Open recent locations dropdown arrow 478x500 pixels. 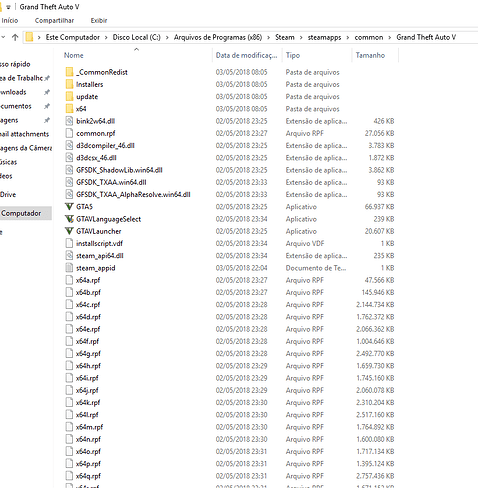tap(3, 37)
